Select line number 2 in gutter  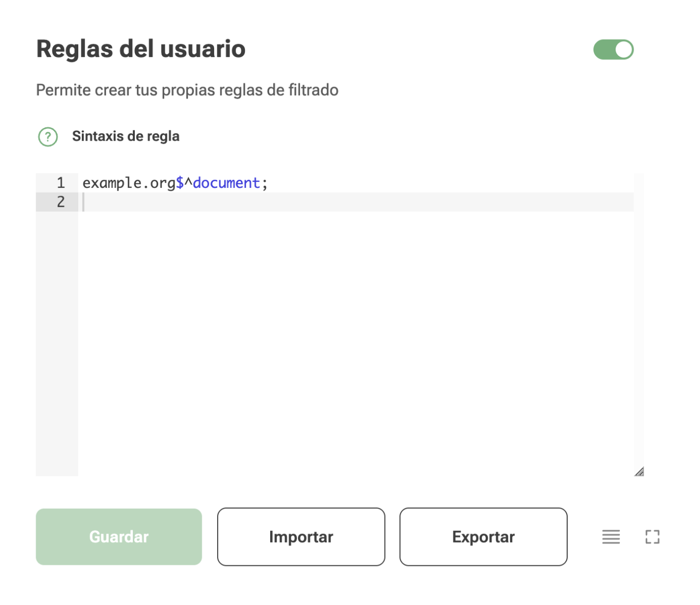click(x=61, y=202)
